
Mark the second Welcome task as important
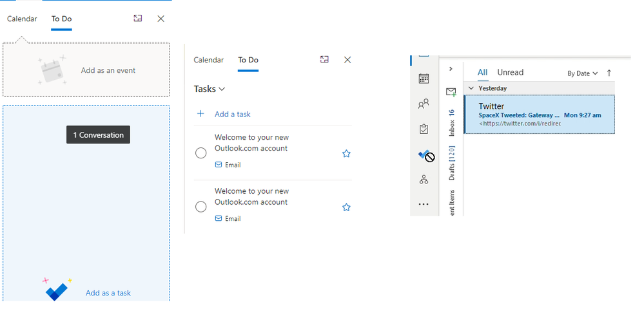pyautogui.click(x=346, y=207)
